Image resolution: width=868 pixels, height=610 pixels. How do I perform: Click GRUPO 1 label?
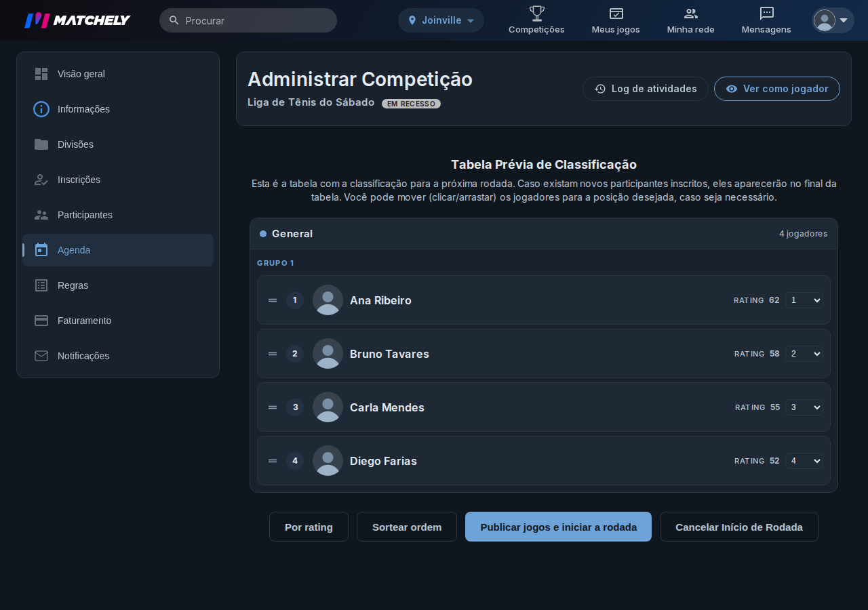[275, 263]
